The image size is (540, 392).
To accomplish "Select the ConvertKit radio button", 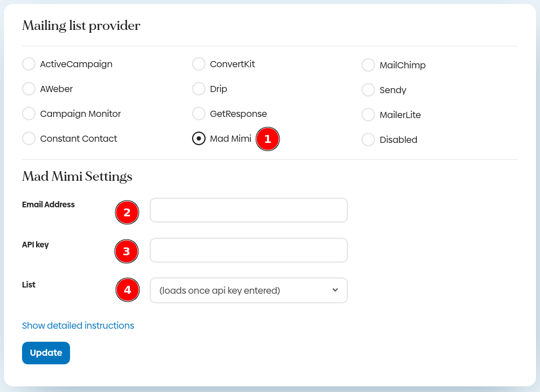I will point(199,64).
